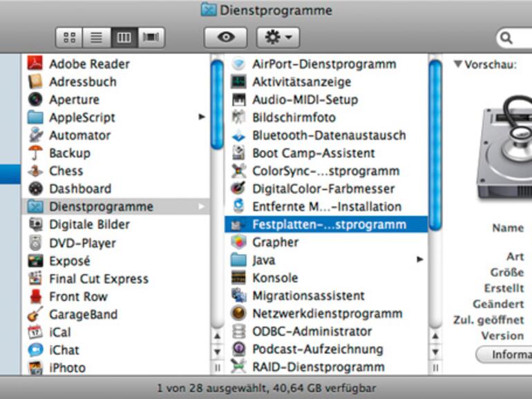Screen dimensions: 532x399
Task: Select the ODBC-Administrator icon
Action: click(238, 331)
